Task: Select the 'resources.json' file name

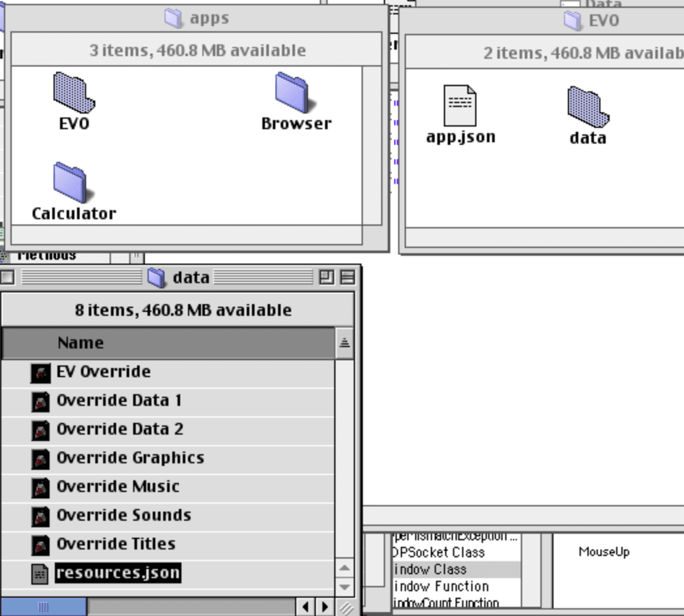Action: click(x=117, y=573)
